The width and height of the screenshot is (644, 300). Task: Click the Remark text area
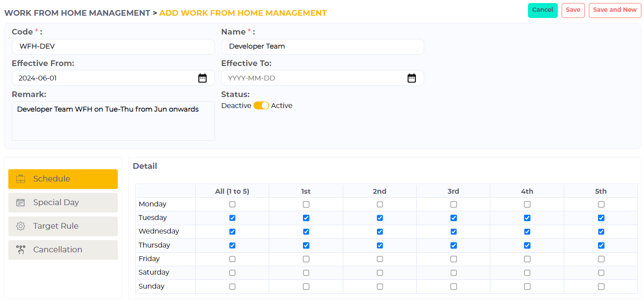113,120
